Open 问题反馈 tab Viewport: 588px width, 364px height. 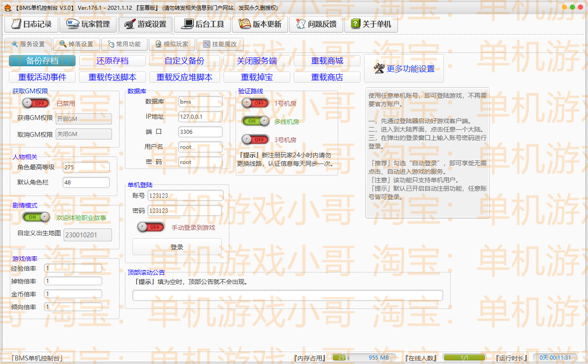(316, 24)
